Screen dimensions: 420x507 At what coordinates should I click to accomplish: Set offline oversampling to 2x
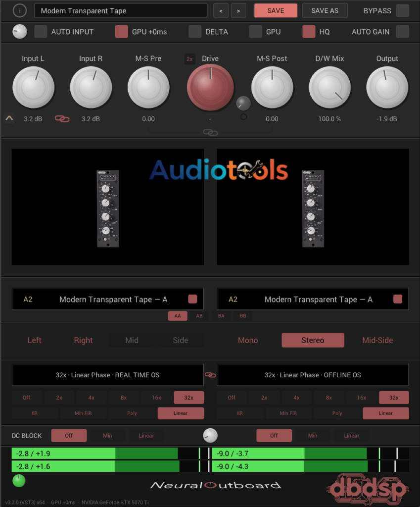264,398
